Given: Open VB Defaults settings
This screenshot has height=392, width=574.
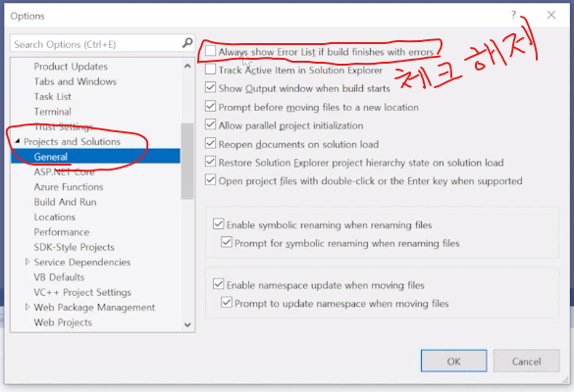Looking at the screenshot, I should click(x=59, y=277).
